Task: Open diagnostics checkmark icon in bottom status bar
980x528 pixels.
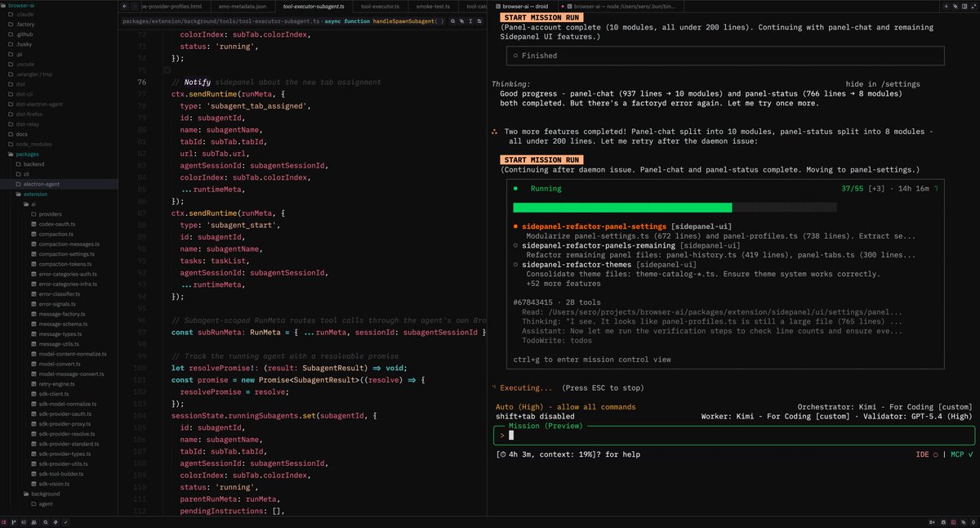Action: pyautogui.click(x=66, y=522)
